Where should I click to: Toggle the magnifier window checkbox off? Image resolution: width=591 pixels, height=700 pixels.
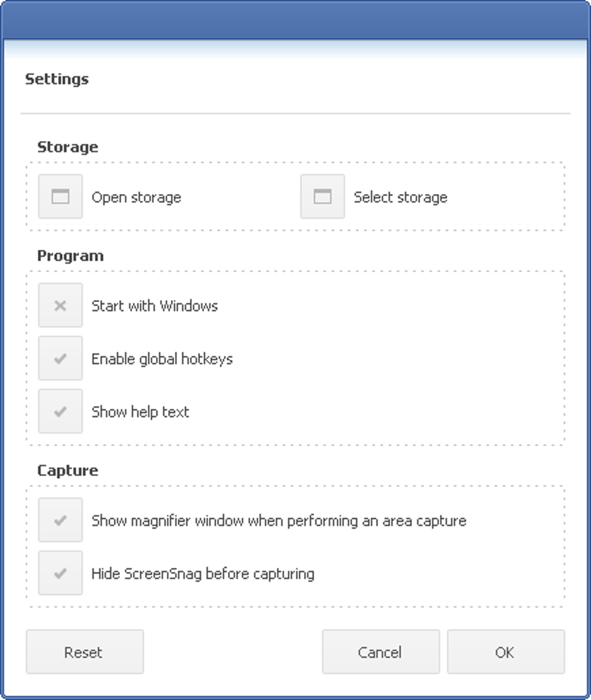click(x=60, y=520)
